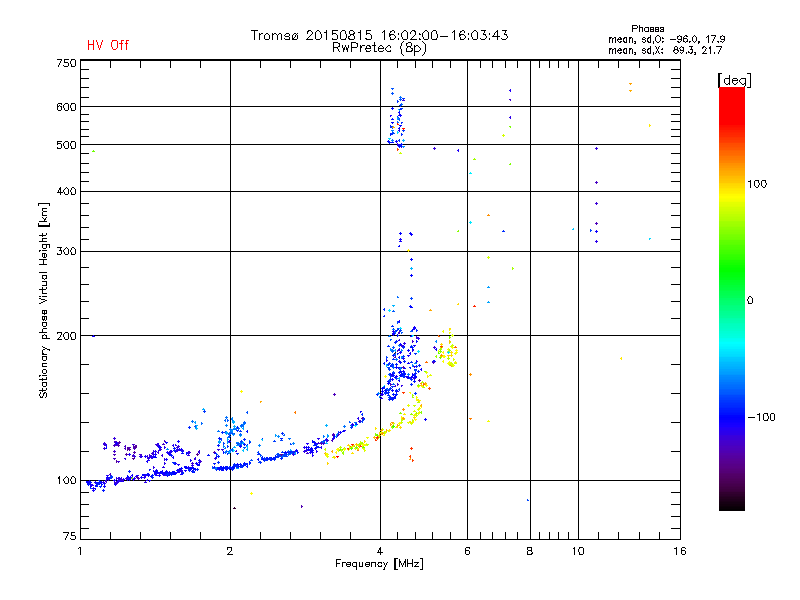Click colorbar tick label '0'
The image size is (800, 600).
pos(749,301)
